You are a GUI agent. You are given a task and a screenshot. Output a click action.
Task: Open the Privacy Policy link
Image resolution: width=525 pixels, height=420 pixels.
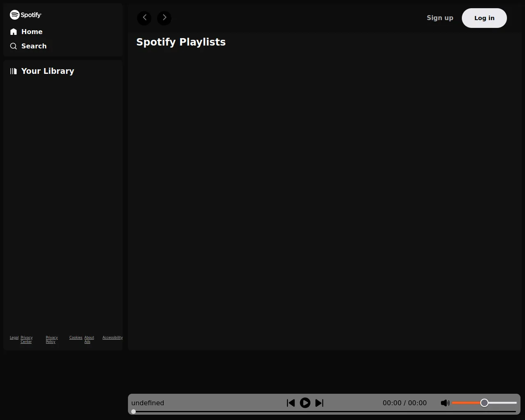pos(52,340)
